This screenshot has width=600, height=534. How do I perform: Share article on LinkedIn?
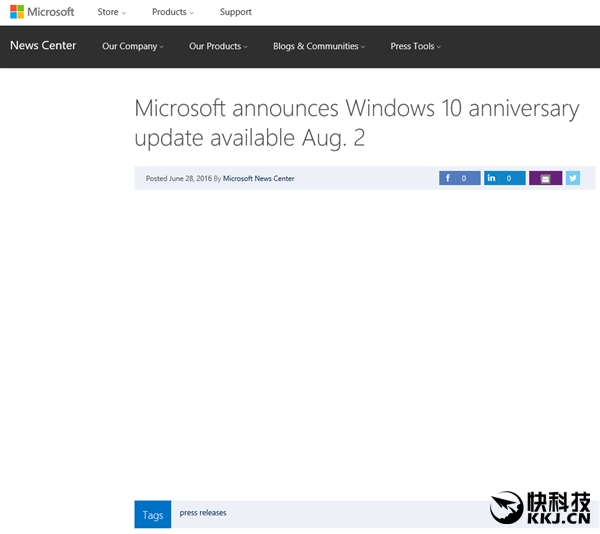click(504, 178)
